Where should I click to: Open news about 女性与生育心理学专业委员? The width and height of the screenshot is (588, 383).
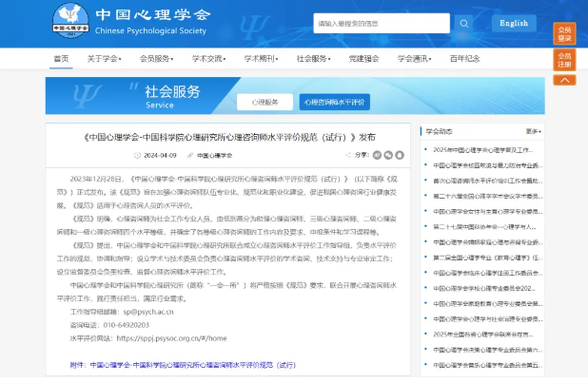click(488, 211)
